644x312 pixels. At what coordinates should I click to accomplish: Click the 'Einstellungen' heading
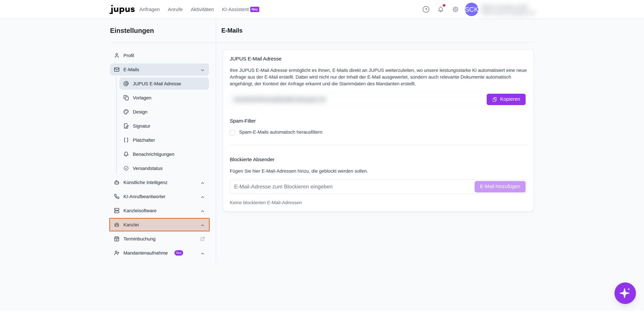click(x=132, y=31)
